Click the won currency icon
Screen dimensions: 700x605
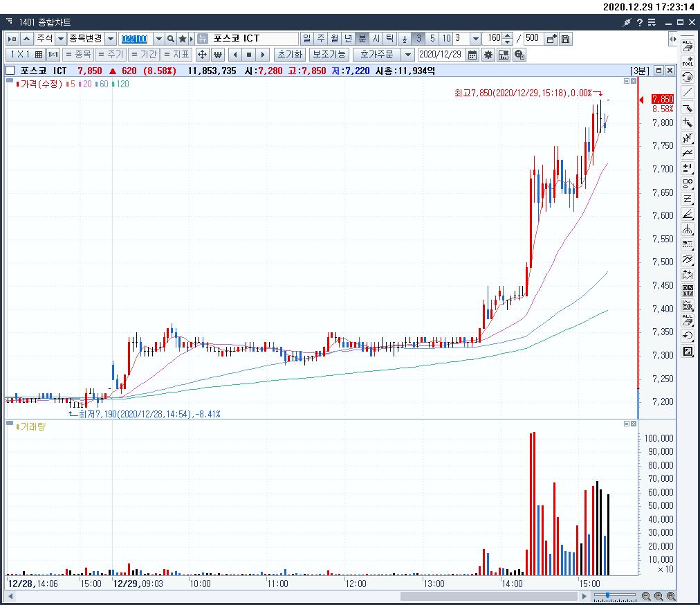pyautogui.click(x=218, y=55)
